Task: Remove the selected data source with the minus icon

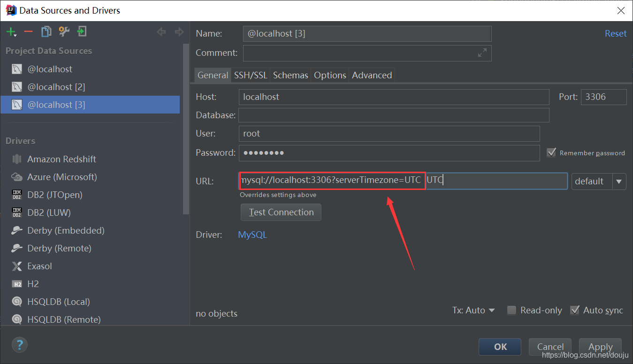Action: pyautogui.click(x=28, y=32)
